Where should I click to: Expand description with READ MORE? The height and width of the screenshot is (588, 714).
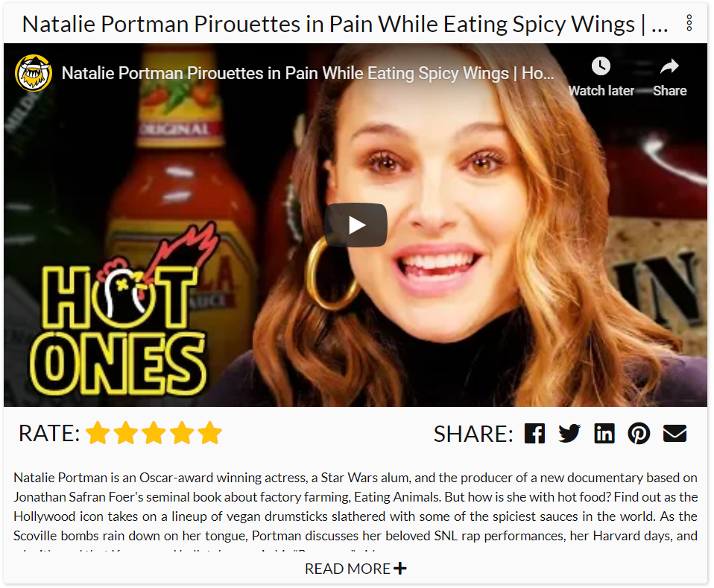356,569
